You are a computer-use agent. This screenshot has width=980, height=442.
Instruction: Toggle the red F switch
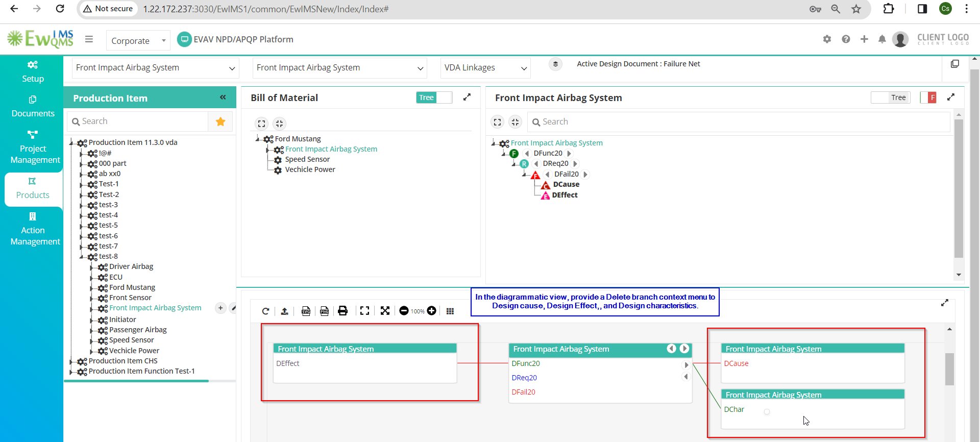click(928, 97)
